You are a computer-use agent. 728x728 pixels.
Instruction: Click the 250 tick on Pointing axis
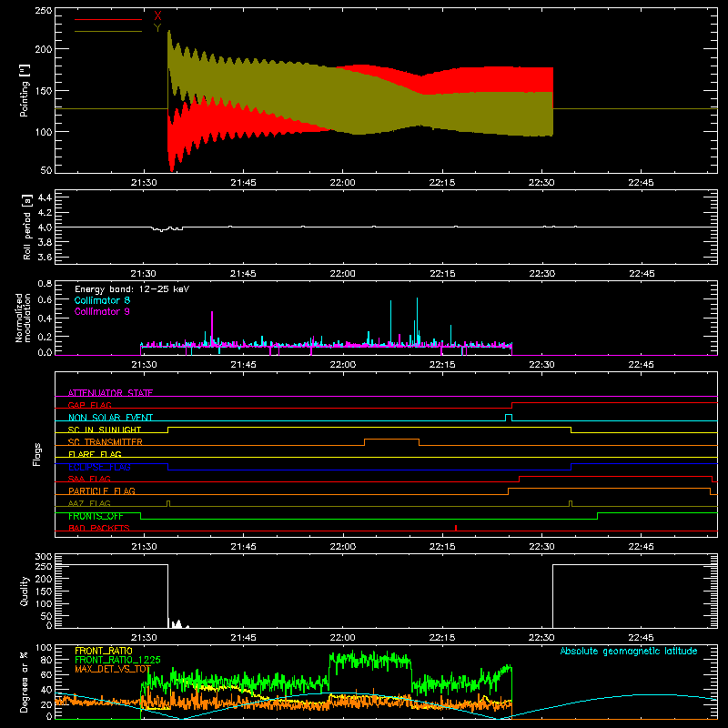point(44,10)
